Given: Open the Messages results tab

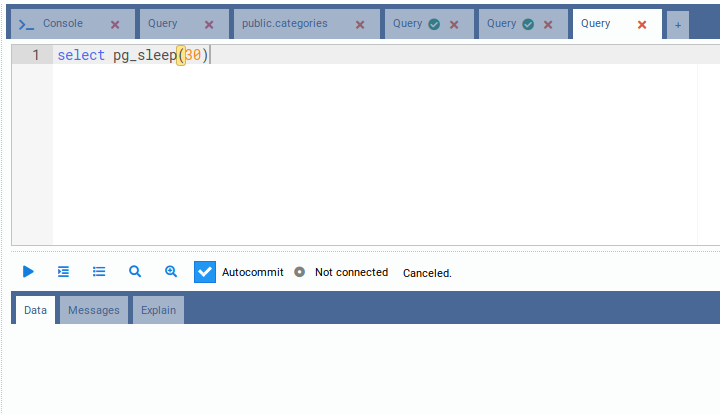Looking at the screenshot, I should 94,310.
